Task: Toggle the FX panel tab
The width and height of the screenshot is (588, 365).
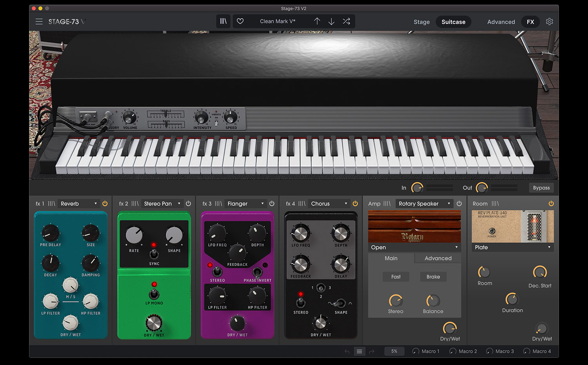Action: [530, 22]
